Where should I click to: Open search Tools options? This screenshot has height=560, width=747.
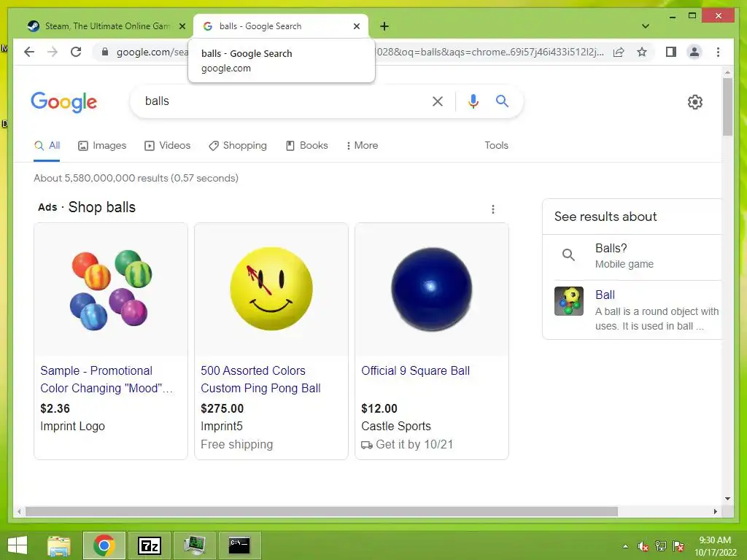[x=496, y=145]
